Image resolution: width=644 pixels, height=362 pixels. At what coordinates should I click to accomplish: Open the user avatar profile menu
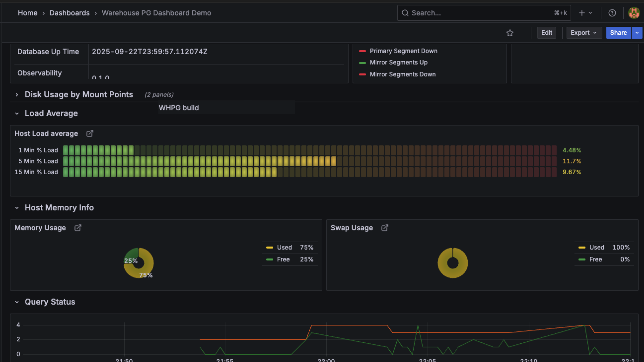(634, 13)
